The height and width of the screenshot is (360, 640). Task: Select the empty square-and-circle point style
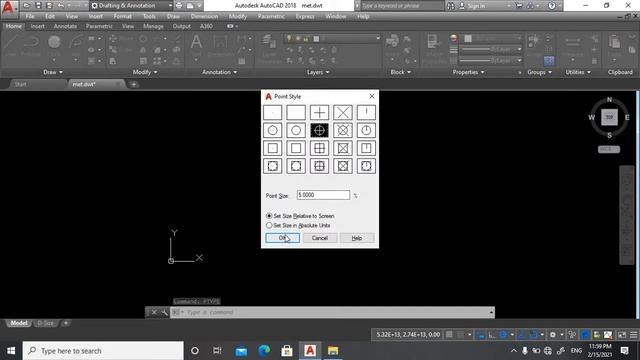click(296, 166)
